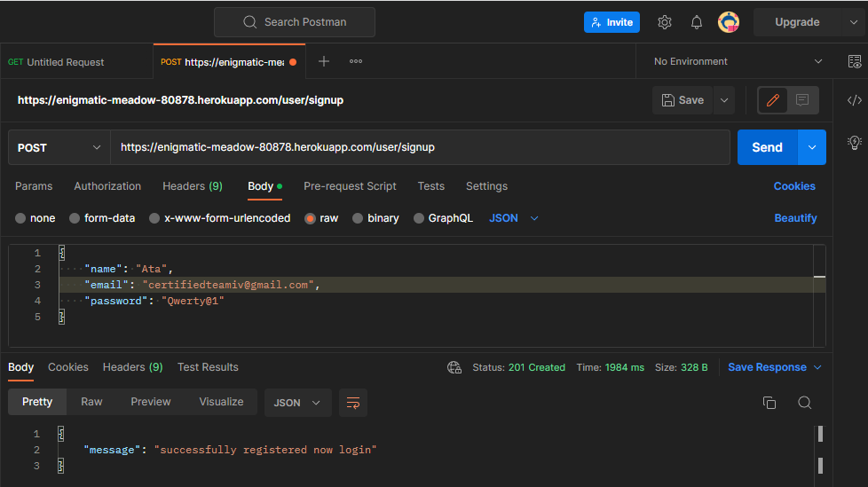The image size is (868, 487).
Task: Expand the Send button arrow options
Action: [812, 147]
